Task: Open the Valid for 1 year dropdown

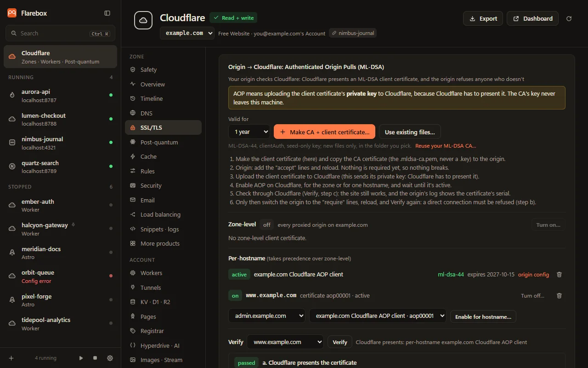Action: pyautogui.click(x=249, y=132)
